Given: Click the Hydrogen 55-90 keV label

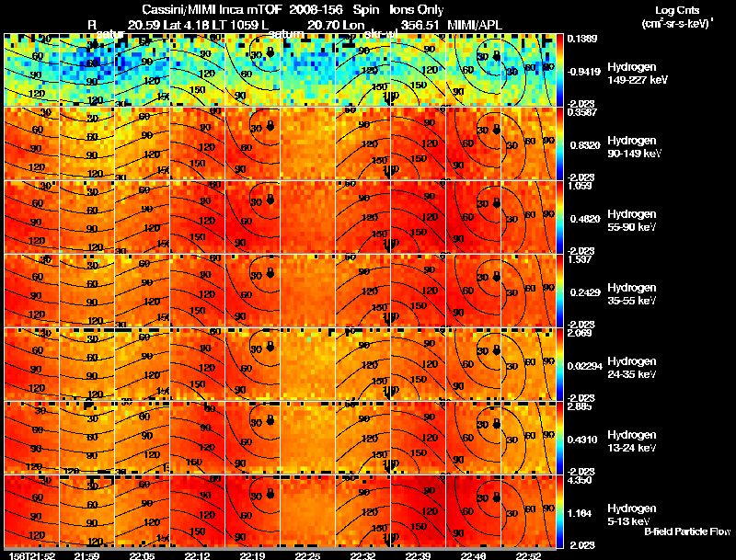Looking at the screenshot, I should [x=632, y=221].
